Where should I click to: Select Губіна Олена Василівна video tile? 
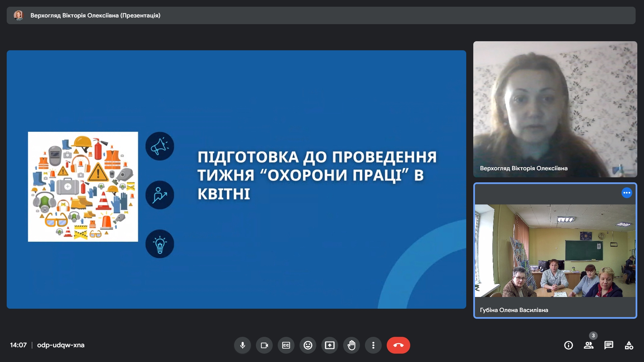click(555, 250)
